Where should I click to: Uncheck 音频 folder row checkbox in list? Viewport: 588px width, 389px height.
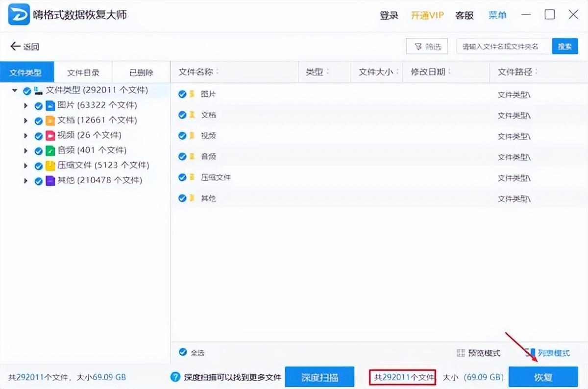[182, 157]
